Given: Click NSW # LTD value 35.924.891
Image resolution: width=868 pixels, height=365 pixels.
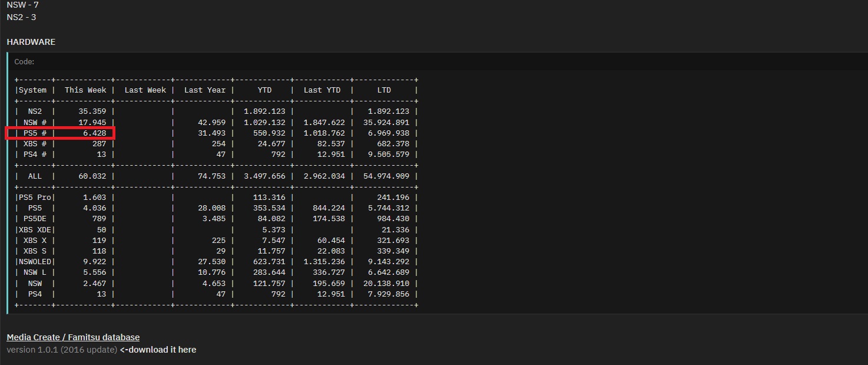Looking at the screenshot, I should [386, 122].
